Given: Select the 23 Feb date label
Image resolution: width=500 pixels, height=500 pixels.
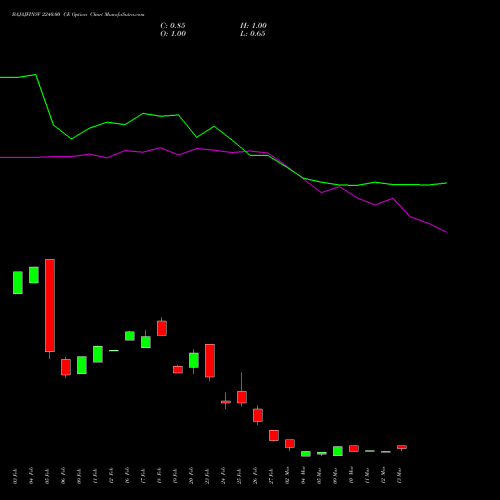Looking at the screenshot, I should click(x=207, y=476).
